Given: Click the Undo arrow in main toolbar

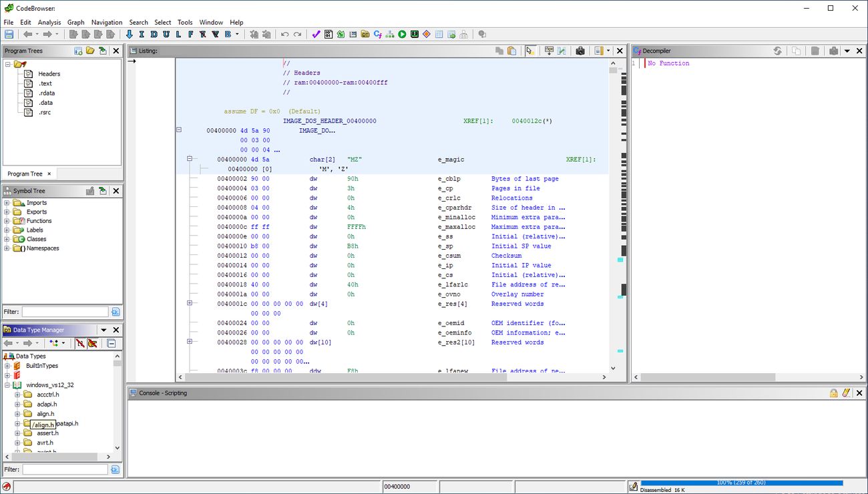Looking at the screenshot, I should click(285, 34).
